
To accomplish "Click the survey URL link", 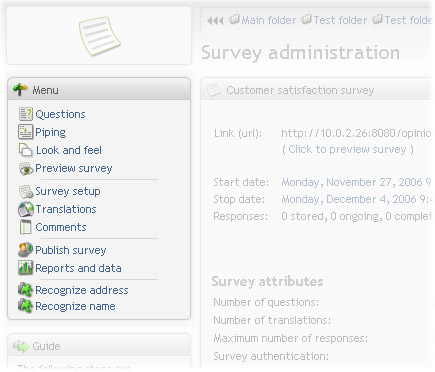I will 356,133.
